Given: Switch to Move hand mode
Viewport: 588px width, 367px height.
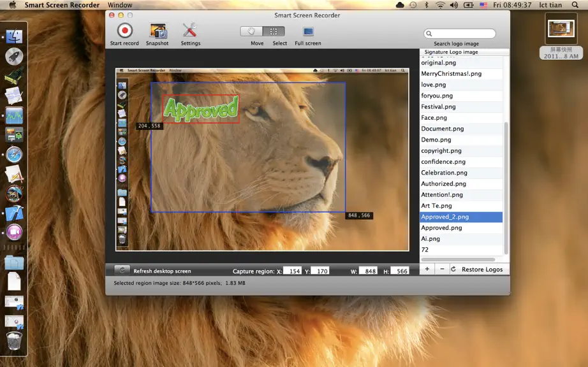Looking at the screenshot, I should [251, 31].
